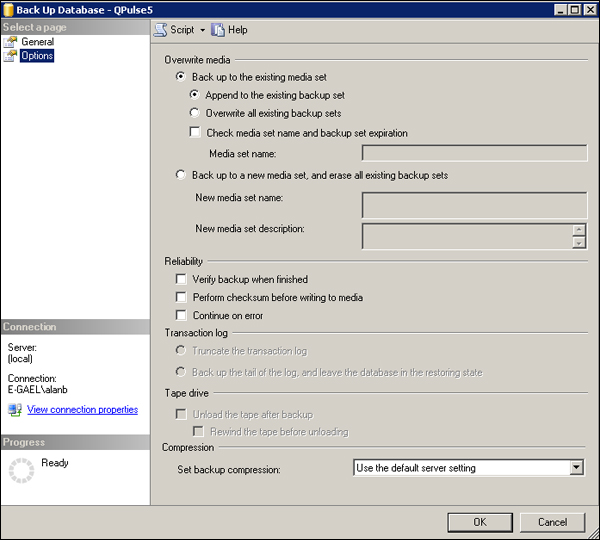600x540 pixels.
Task: Select the Options page
Action: [37, 56]
